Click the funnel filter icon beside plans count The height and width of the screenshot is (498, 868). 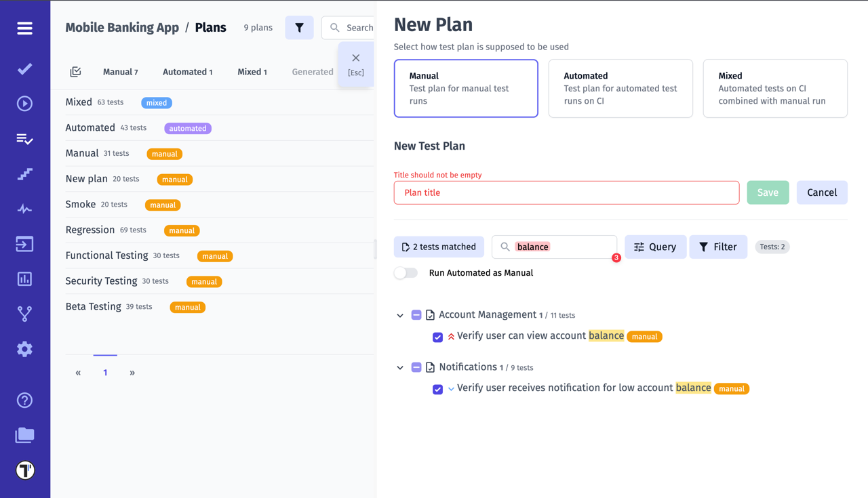[299, 28]
